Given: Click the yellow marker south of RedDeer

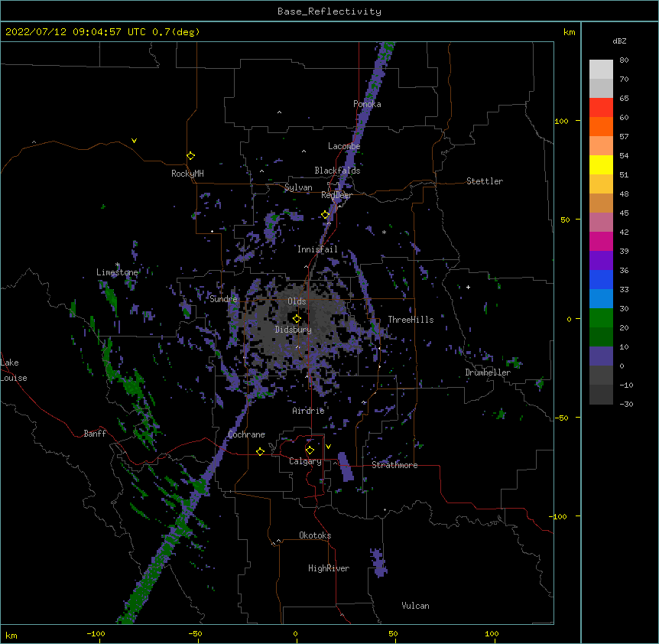Looking at the screenshot, I should tap(326, 215).
